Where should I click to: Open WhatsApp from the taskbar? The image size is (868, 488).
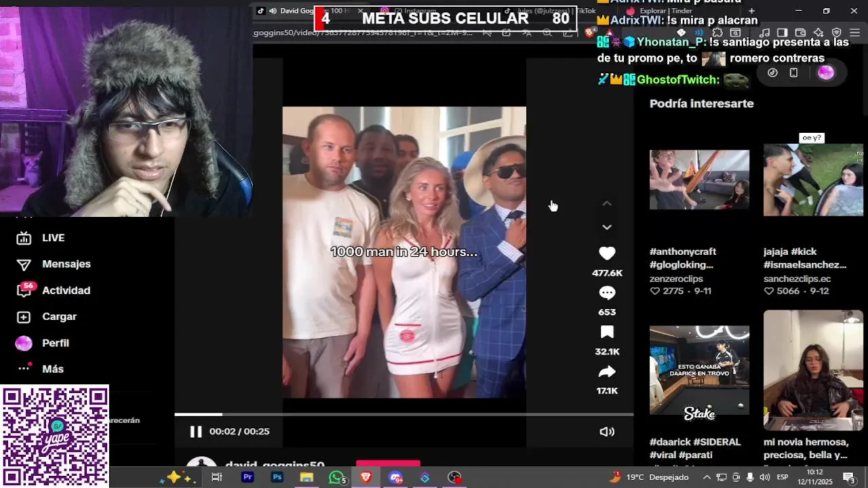pyautogui.click(x=337, y=477)
